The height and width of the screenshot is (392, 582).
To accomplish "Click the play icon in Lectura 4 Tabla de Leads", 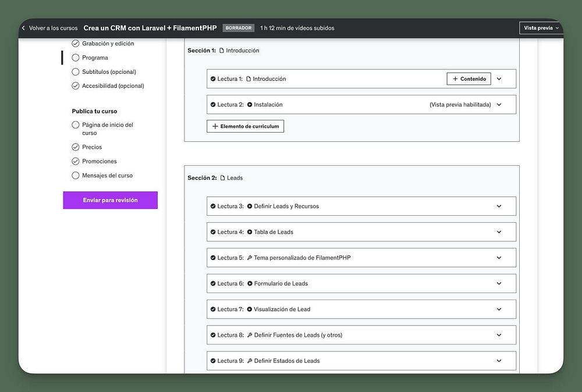I will pyautogui.click(x=250, y=232).
